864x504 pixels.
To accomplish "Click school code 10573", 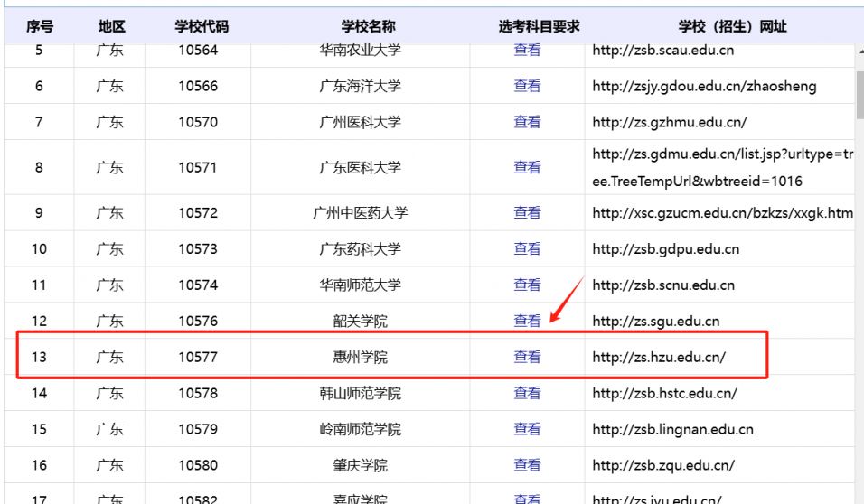I will tap(198, 249).
